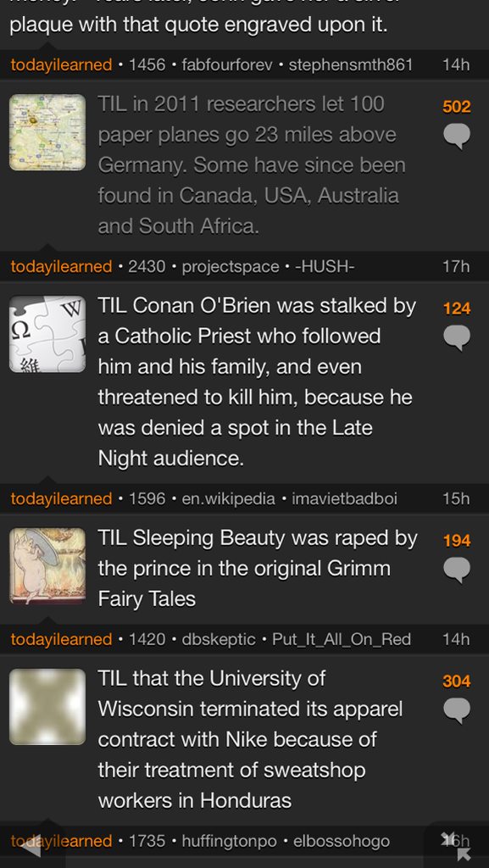View comments on the Sleeping Beauty post
489x868 pixels.
[x=457, y=570]
